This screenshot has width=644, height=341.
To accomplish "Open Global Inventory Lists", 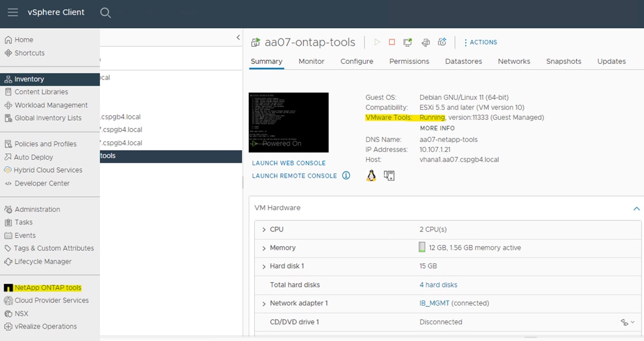I will pyautogui.click(x=48, y=118).
